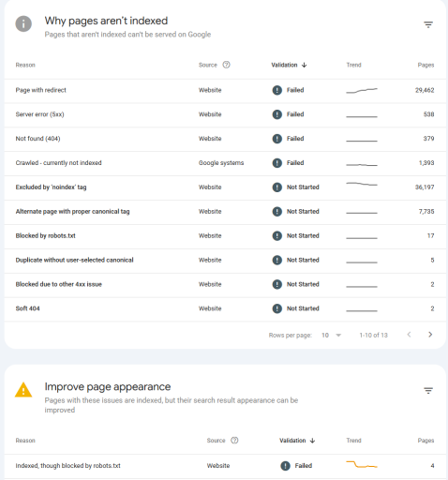Open Excluded by 'noindex' tag row
This screenshot has height=480, width=448.
click(225, 187)
